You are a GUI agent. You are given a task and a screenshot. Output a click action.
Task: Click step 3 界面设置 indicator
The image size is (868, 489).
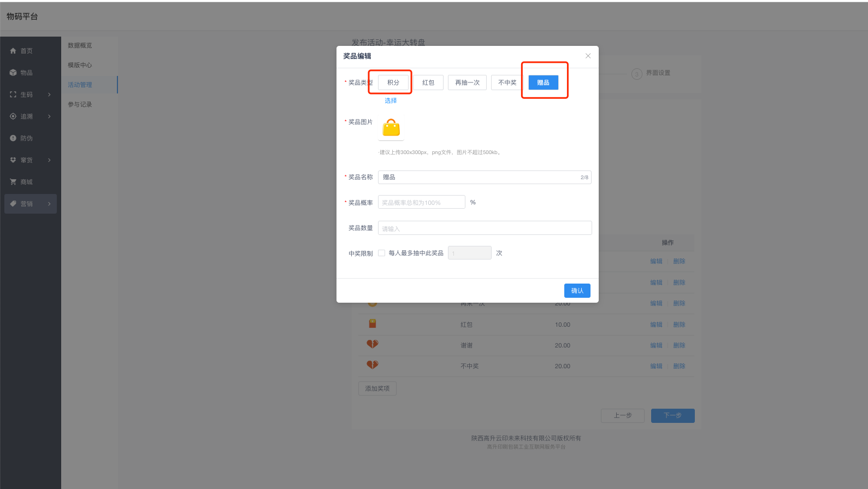click(x=651, y=73)
